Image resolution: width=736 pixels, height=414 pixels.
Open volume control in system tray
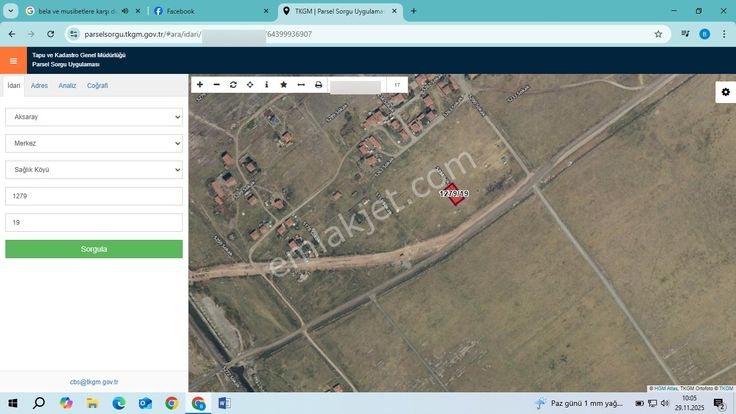665,403
